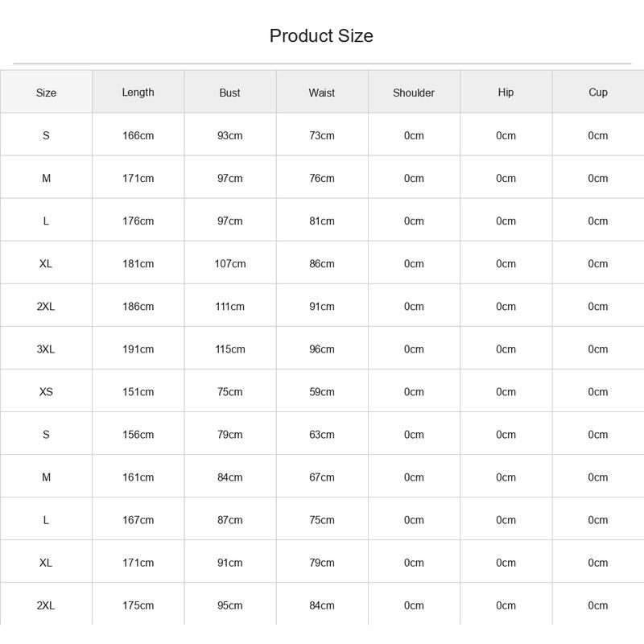644x644 pixels.
Task: Select the 156cm length cell
Action: [138, 435]
